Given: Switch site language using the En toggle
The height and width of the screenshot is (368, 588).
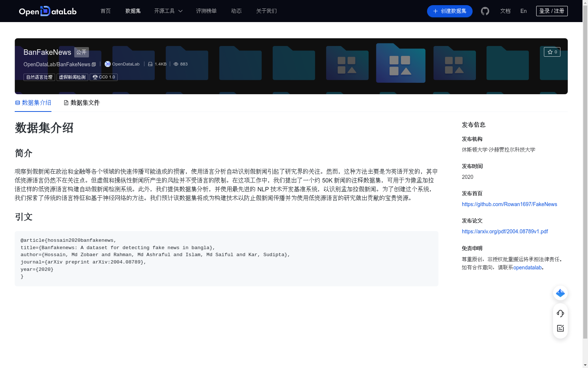Looking at the screenshot, I should [x=523, y=11].
